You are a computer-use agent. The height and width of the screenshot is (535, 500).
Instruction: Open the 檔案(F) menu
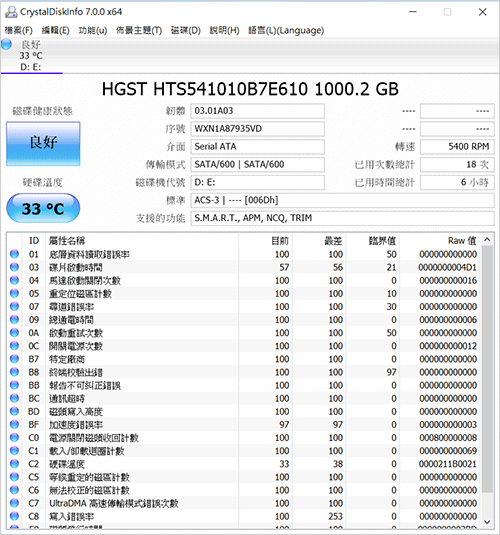(x=18, y=30)
